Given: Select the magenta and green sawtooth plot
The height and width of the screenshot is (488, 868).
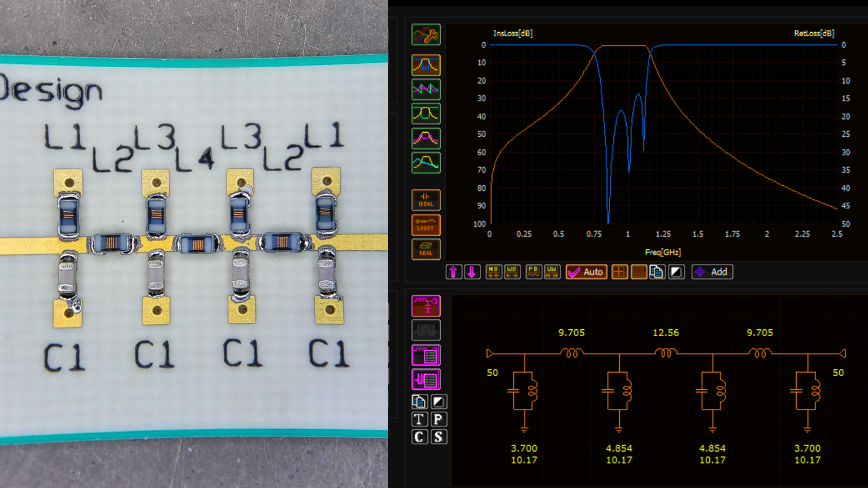Looking at the screenshot, I should tap(426, 89).
